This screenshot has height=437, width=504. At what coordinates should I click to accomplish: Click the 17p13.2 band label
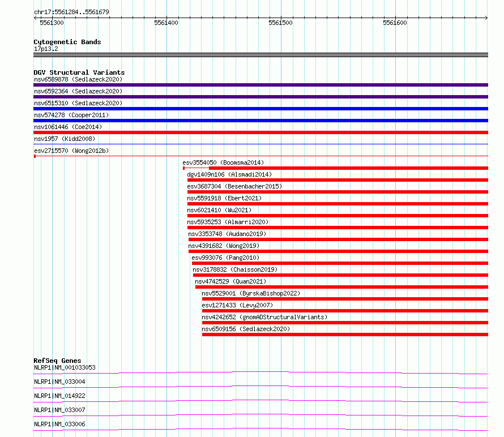click(46, 49)
